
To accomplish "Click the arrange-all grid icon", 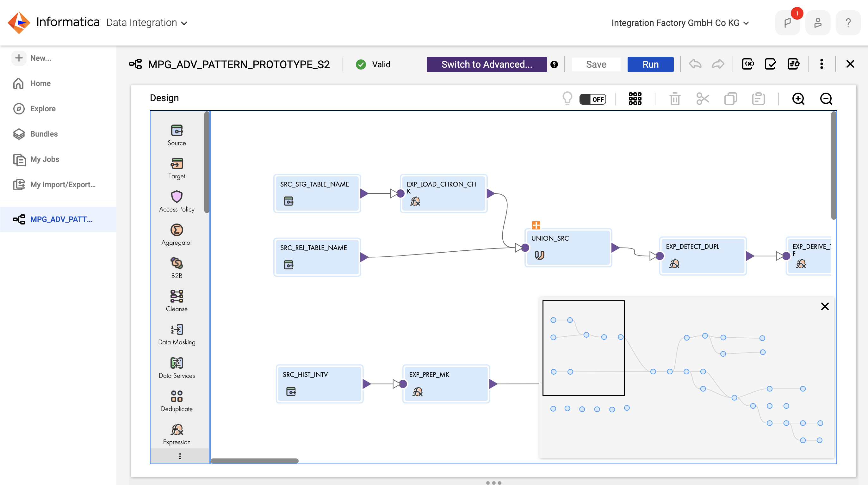I will [635, 99].
